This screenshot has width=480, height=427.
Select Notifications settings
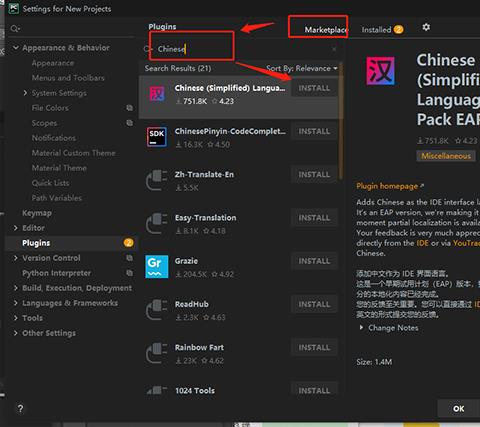point(54,138)
